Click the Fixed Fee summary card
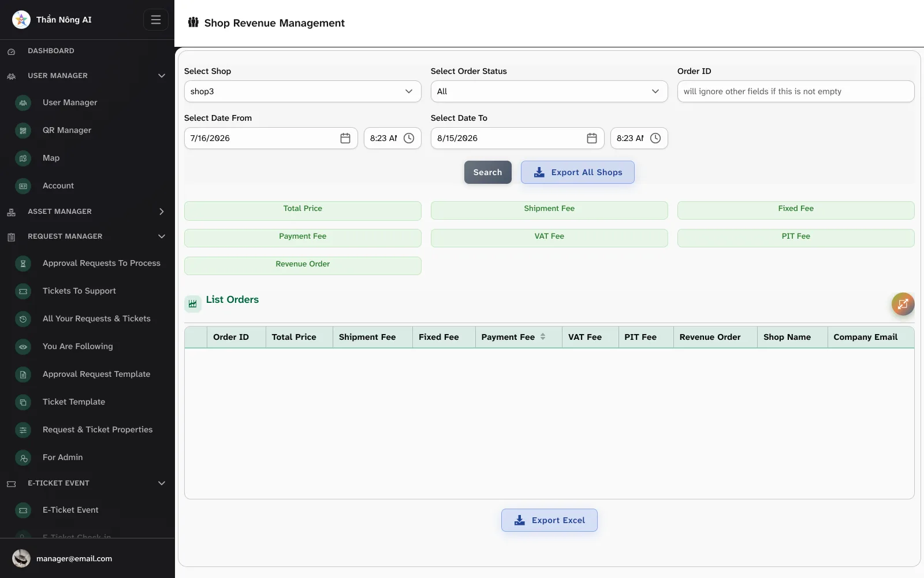The height and width of the screenshot is (578, 924). 796,210
